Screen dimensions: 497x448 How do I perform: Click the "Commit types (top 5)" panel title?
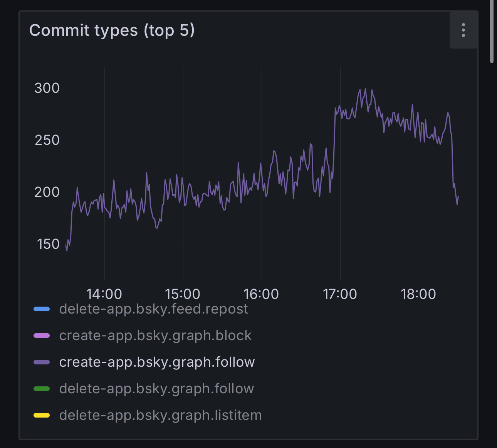pyautogui.click(x=112, y=30)
